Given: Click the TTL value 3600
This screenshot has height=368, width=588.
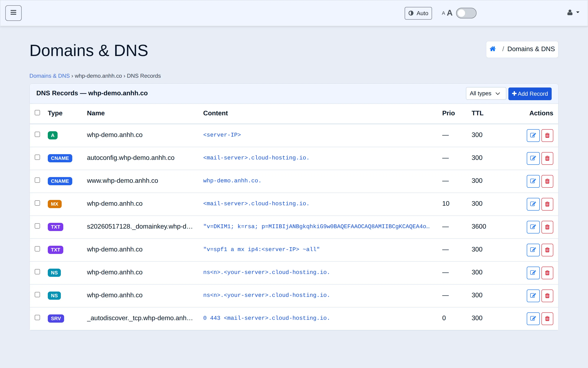Looking at the screenshot, I should 479,226.
